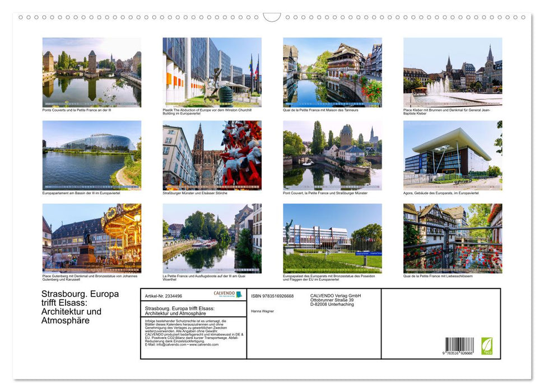Viewport: 544px width, 392px height.
Task: Click the Straßburger Münster and storks photo
Action: [212, 156]
